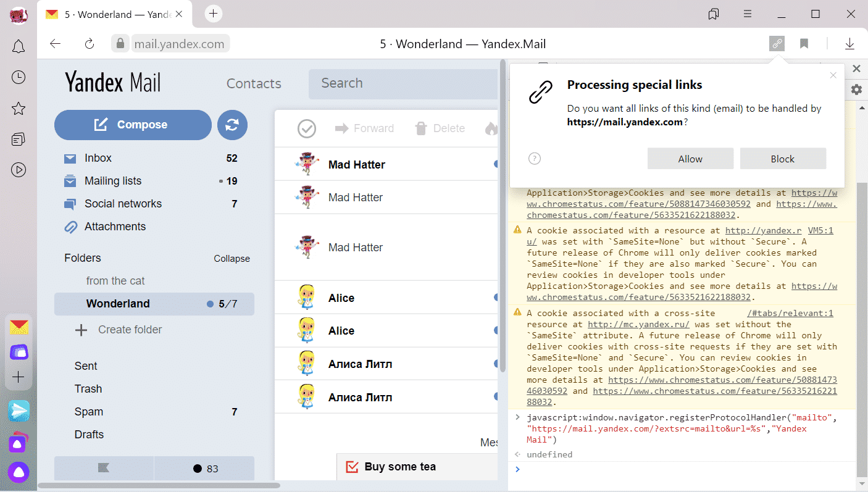868x492 pixels.
Task: Open the Drafts folder
Action: coord(89,435)
